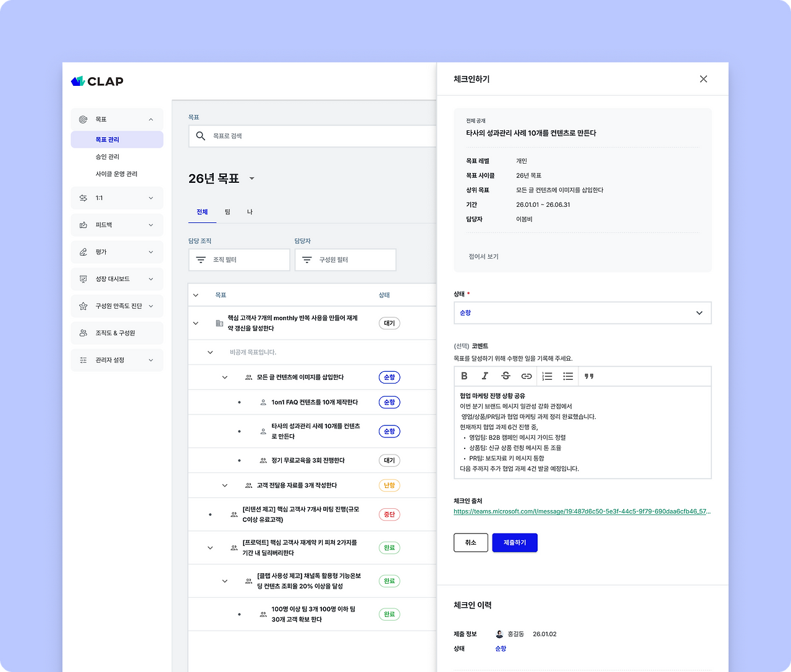
Task: Click the 제출하기 button
Action: click(515, 542)
